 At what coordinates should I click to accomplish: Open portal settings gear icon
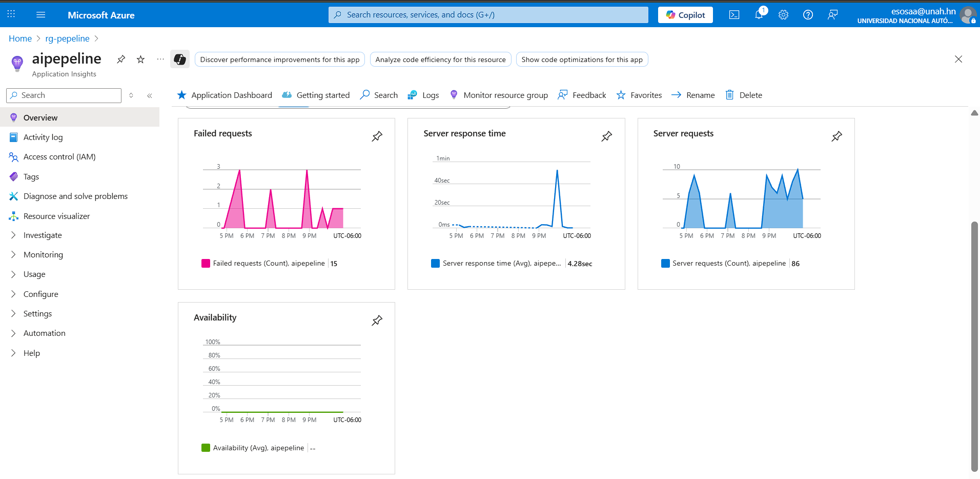[783, 15]
